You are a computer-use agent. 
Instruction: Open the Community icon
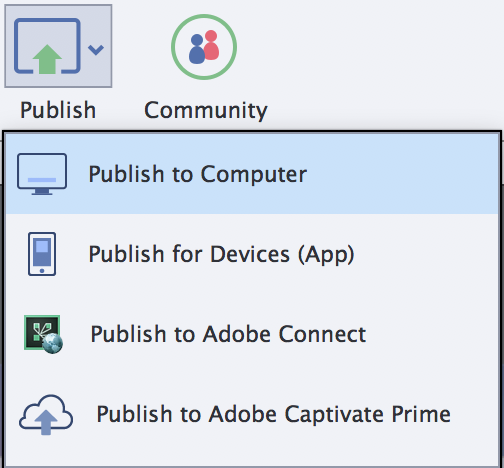(204, 47)
